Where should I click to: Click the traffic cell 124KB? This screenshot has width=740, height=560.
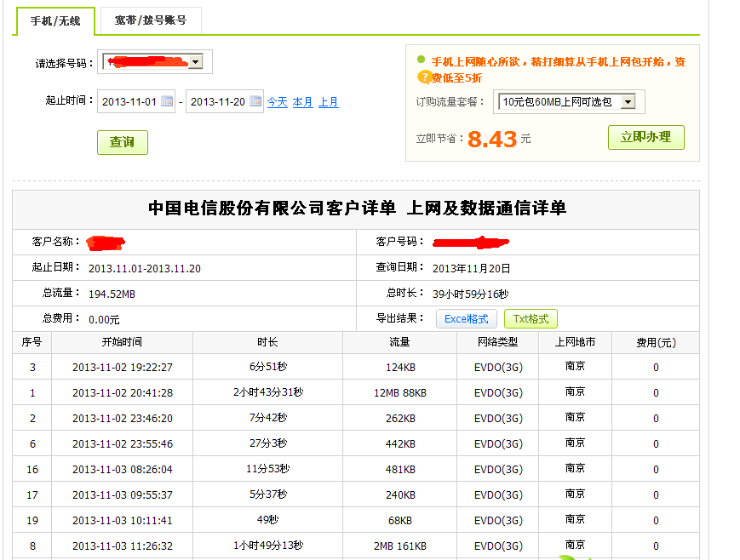point(400,367)
